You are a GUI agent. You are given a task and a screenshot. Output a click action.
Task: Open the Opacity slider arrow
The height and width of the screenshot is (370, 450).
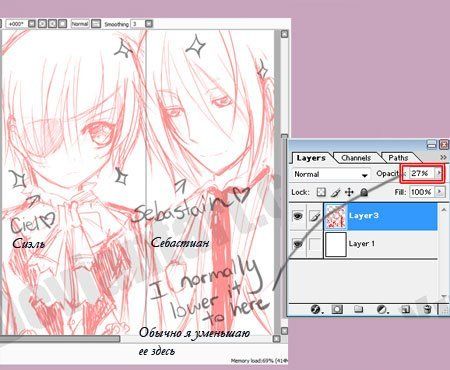click(440, 173)
